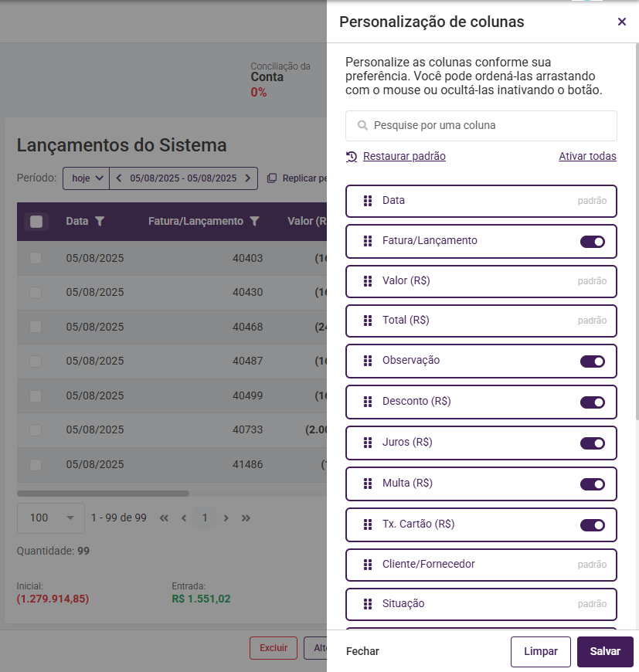Open the 100 rows-per-page dropdown

click(51, 518)
